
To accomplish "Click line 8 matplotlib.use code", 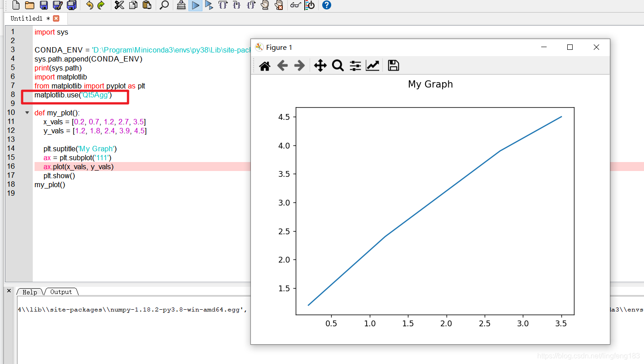I will [x=73, y=95].
